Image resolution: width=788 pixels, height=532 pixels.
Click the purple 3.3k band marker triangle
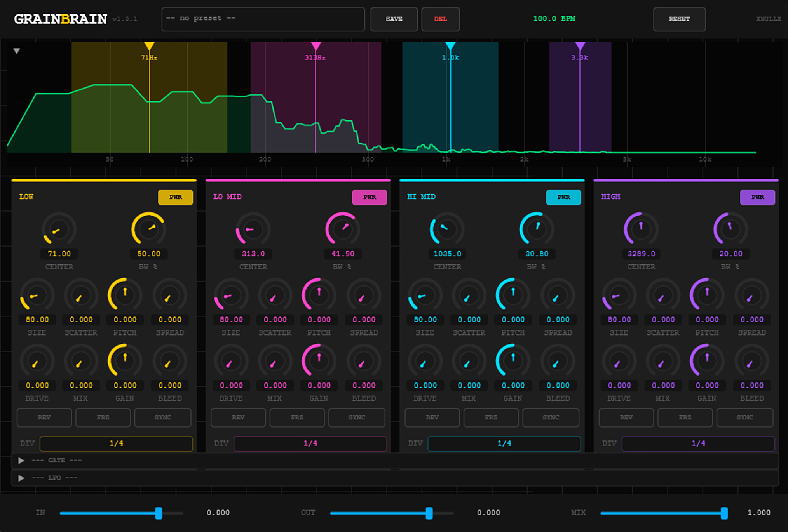(x=580, y=46)
